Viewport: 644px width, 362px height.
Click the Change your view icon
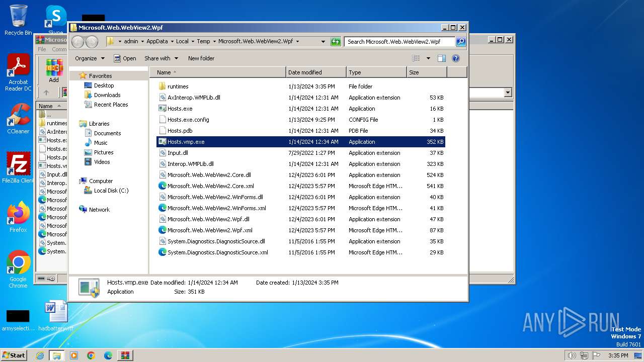(x=416, y=58)
